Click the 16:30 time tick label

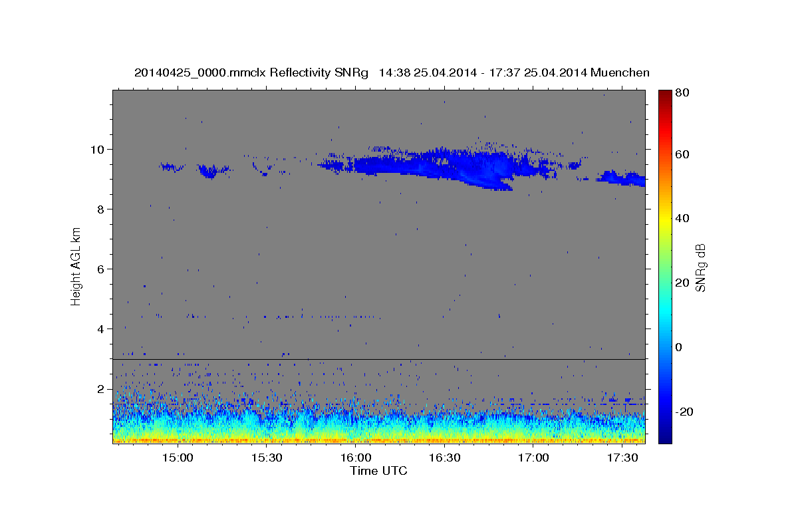[445, 458]
